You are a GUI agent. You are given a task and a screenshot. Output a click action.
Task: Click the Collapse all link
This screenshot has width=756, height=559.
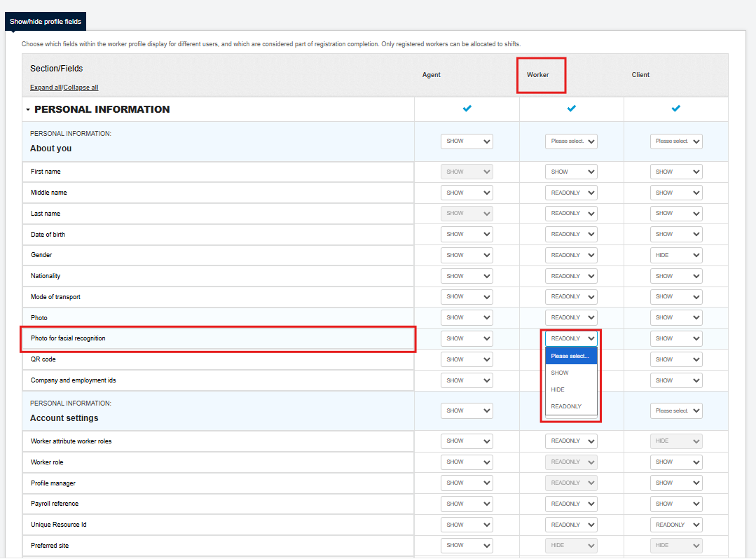tap(82, 87)
